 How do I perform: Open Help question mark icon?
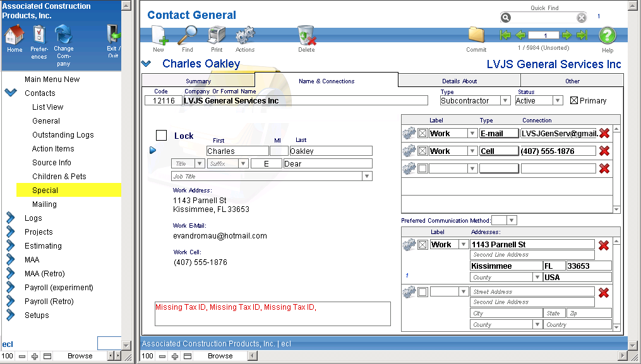tap(608, 35)
